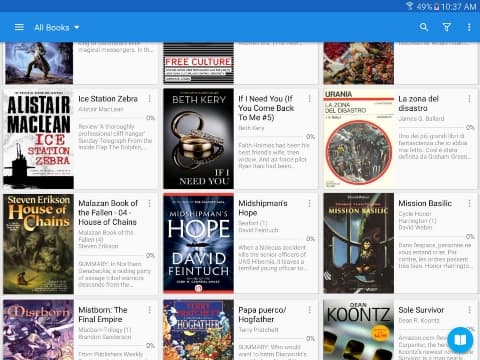Tap the La zona del disastro progress bar

tap(432, 127)
